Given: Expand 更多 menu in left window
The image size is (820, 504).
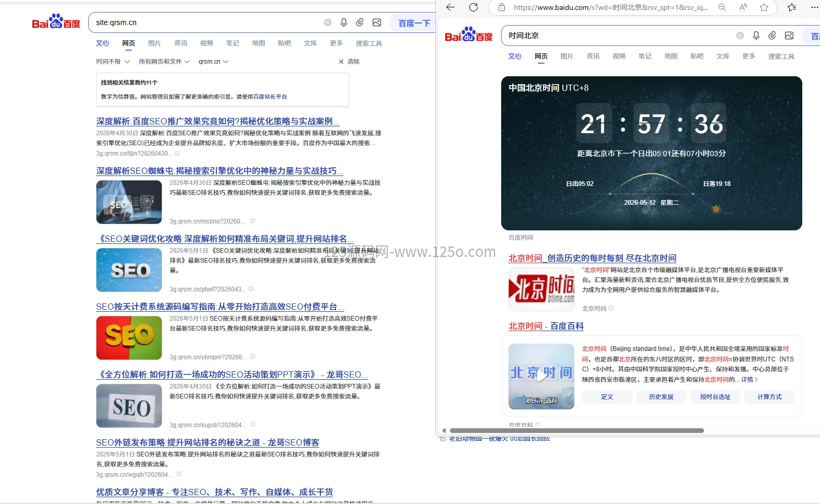Looking at the screenshot, I should coord(337,43).
